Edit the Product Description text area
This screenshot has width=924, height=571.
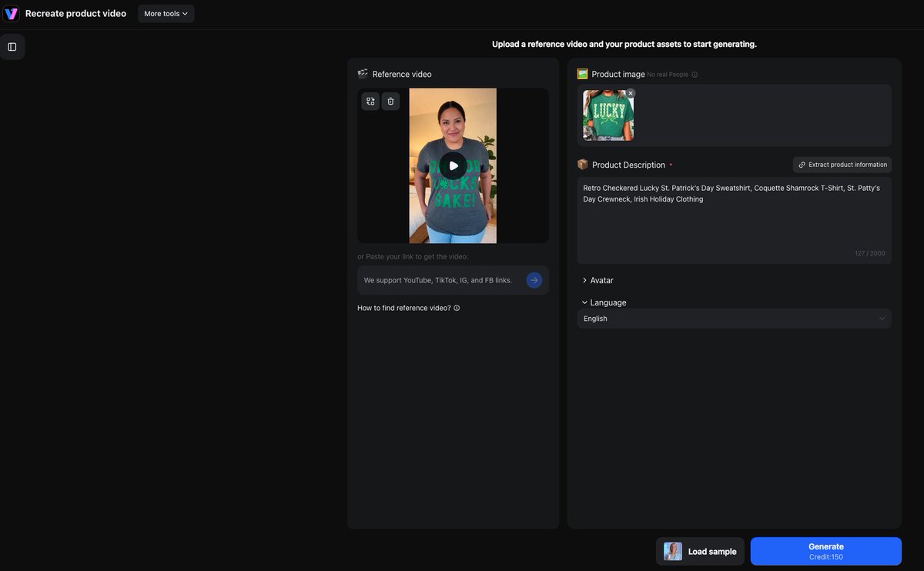click(735, 220)
